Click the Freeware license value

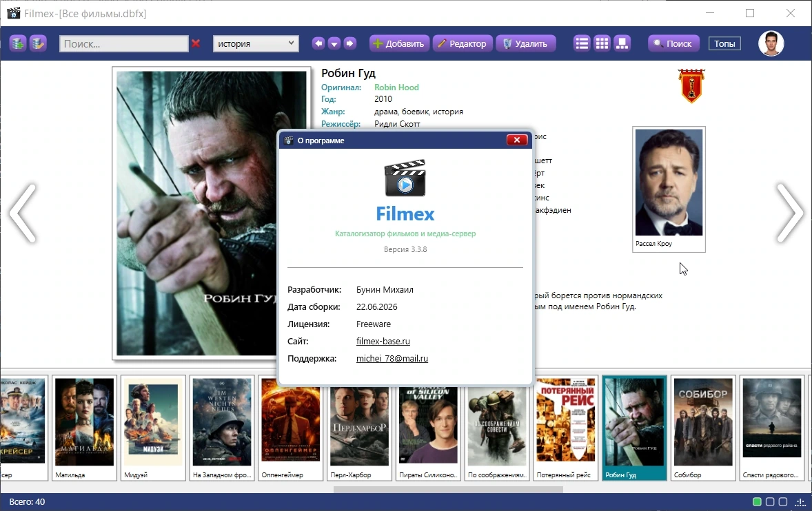point(374,324)
